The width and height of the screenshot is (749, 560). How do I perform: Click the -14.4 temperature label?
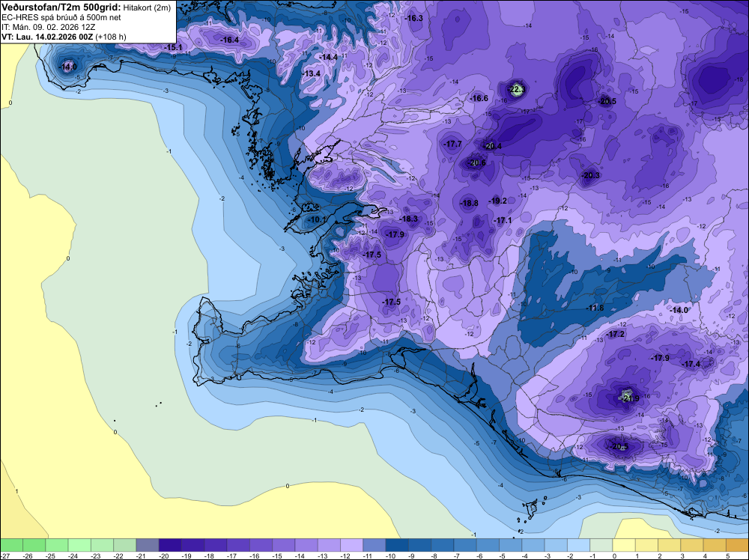(328, 58)
